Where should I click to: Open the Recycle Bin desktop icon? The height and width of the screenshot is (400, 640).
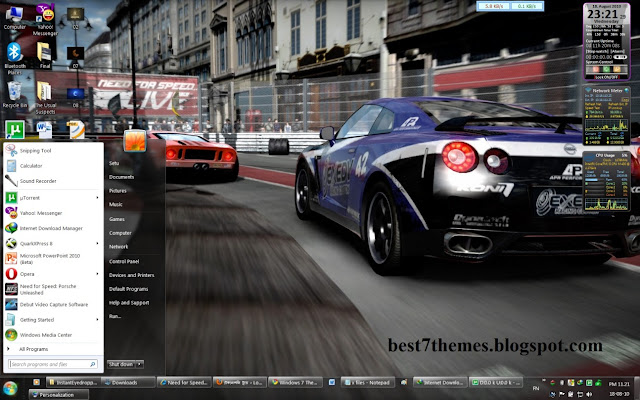point(14,94)
